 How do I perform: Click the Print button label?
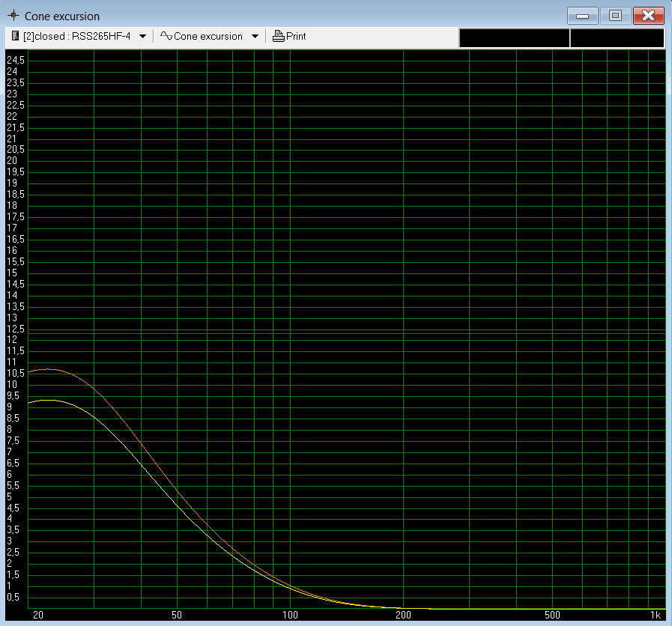point(296,37)
